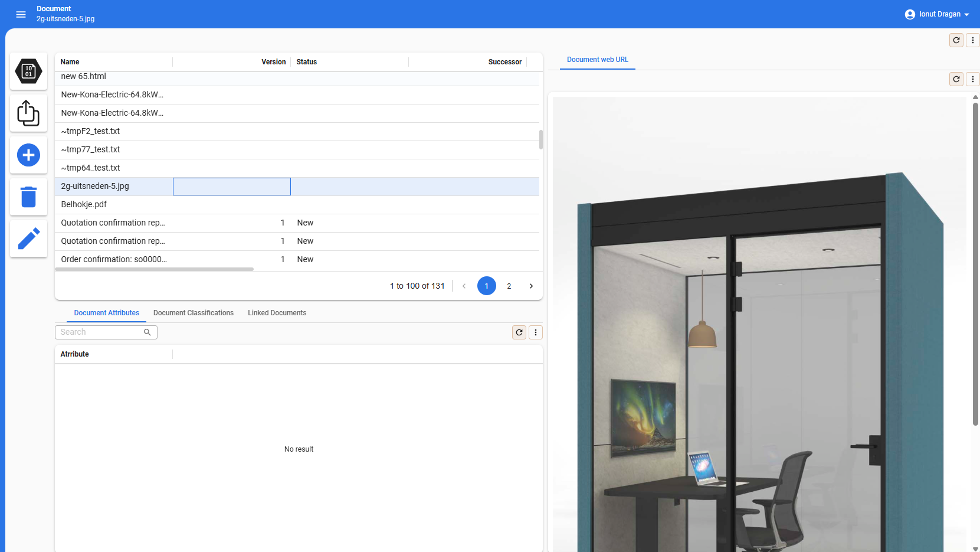
Task: Expand the Ionut Dragan user dropdown
Action: coord(966,15)
